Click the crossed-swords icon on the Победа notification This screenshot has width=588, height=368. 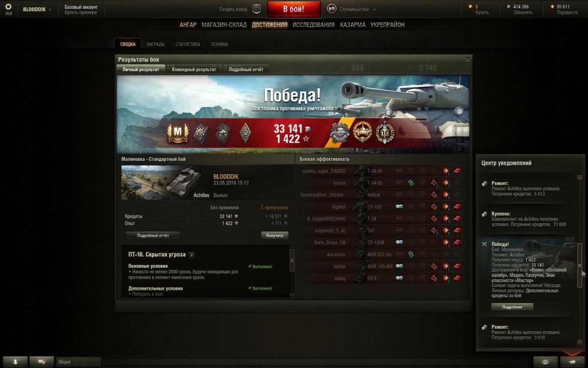point(484,244)
